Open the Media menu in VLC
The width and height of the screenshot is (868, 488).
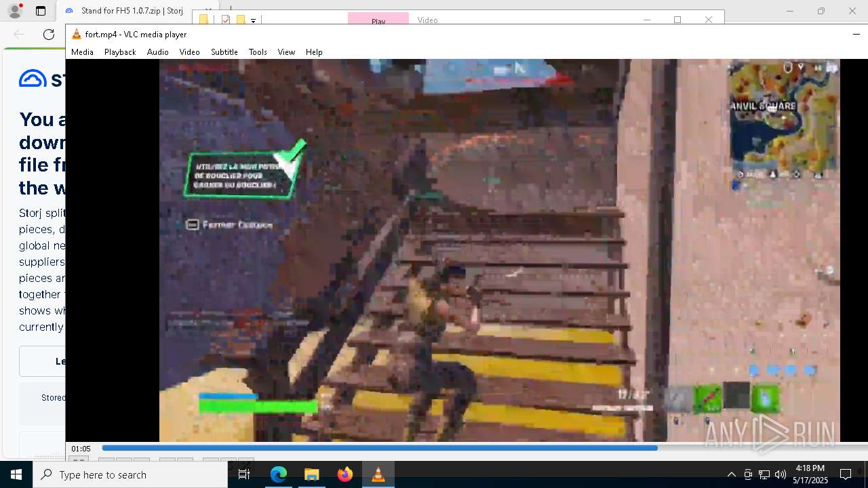pos(82,52)
